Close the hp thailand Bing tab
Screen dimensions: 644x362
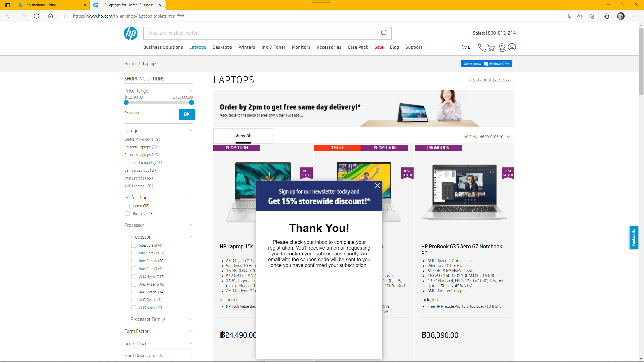click(85, 5)
